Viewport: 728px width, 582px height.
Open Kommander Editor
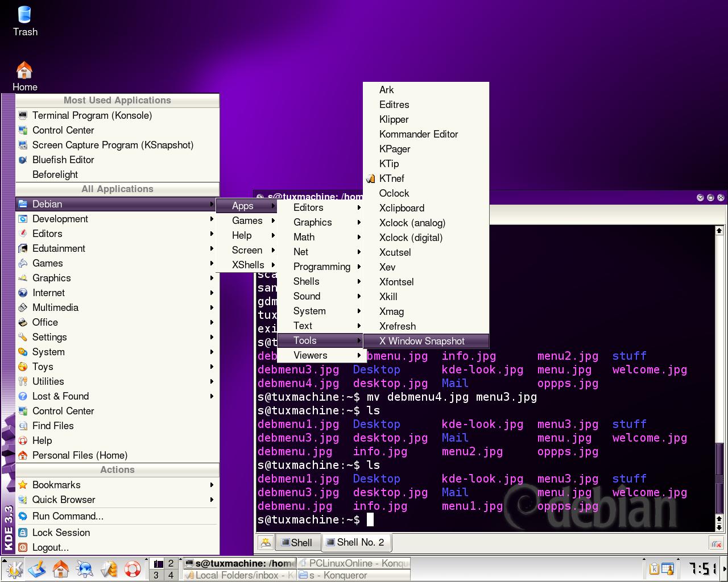point(426,134)
